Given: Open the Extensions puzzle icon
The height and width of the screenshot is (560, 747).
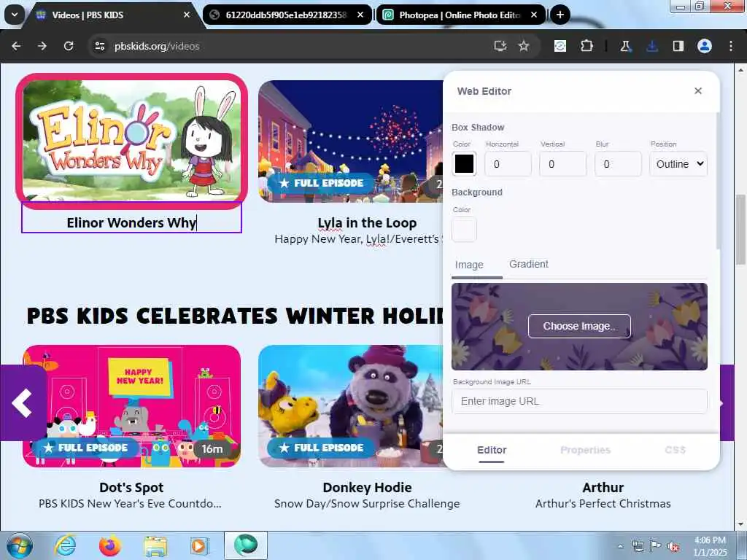Looking at the screenshot, I should pyautogui.click(x=587, y=46).
